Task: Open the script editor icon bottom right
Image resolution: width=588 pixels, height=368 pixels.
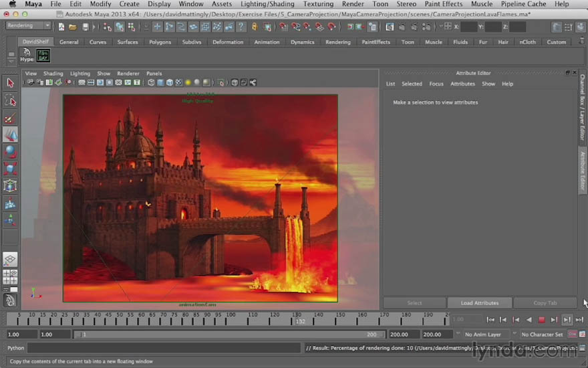Action: tap(581, 348)
